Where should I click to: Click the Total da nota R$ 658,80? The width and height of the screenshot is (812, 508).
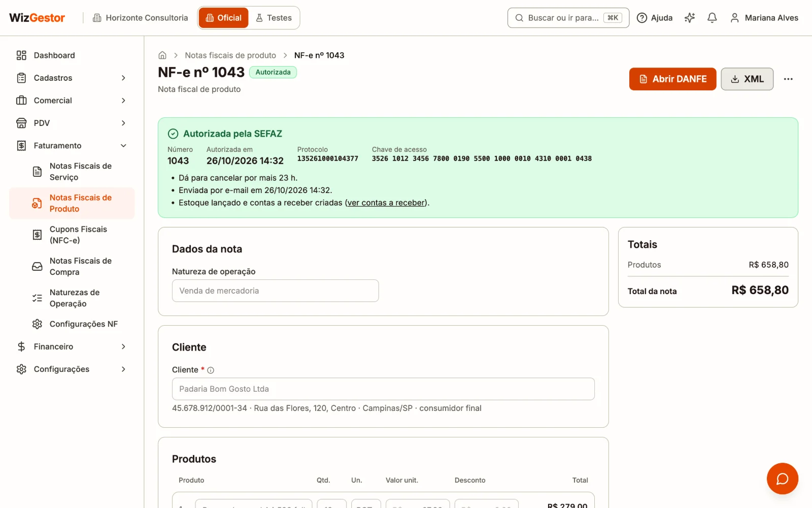pos(760,291)
